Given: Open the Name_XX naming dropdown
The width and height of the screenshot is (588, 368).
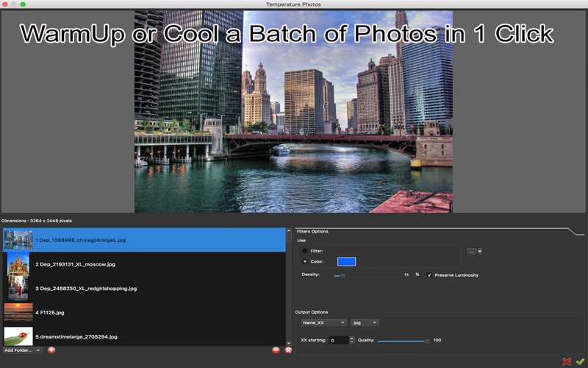Looking at the screenshot, I should pos(324,322).
